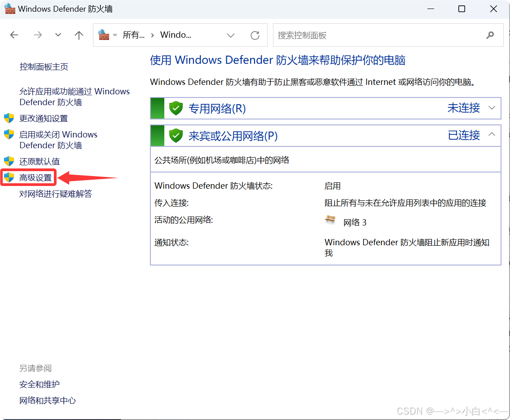Screen dimensions: 510x420
Task: Click shield icon beside 启用或关闭 Windows Defender 防火墙
Action: [9, 134]
